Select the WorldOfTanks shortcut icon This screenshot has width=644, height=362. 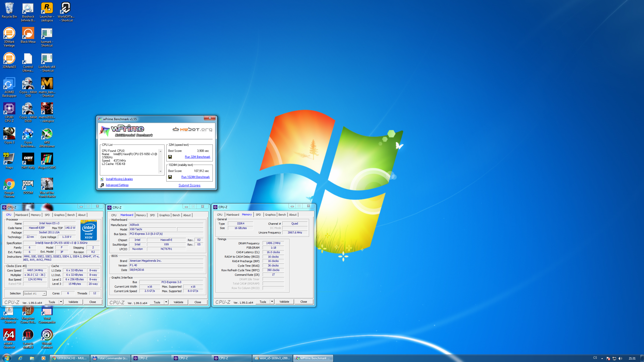click(66, 12)
